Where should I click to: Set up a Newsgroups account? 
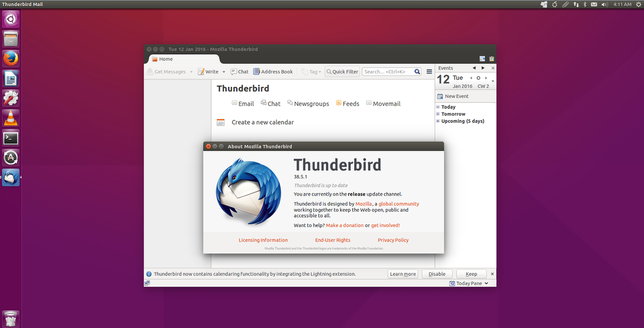point(308,103)
